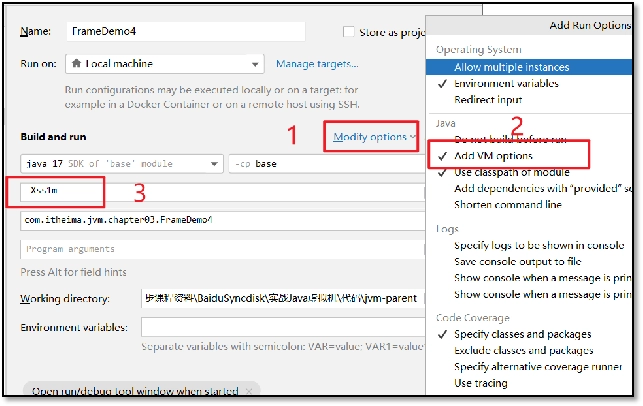
Task: Focus the Program arguments field
Action: (x=222, y=249)
